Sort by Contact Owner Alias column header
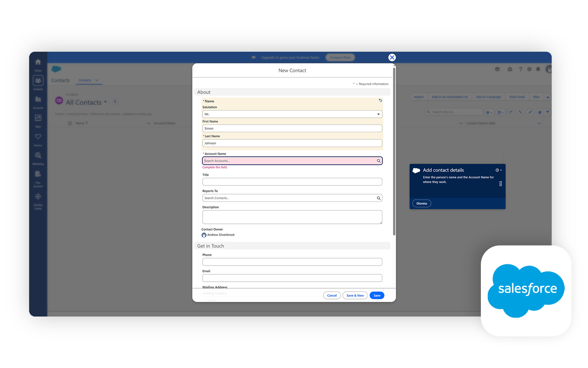This screenshot has width=588, height=368. pyautogui.click(x=481, y=123)
